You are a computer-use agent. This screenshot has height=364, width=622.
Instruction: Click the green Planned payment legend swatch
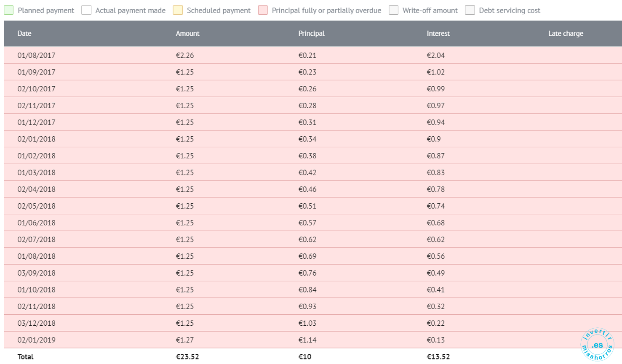[8, 10]
